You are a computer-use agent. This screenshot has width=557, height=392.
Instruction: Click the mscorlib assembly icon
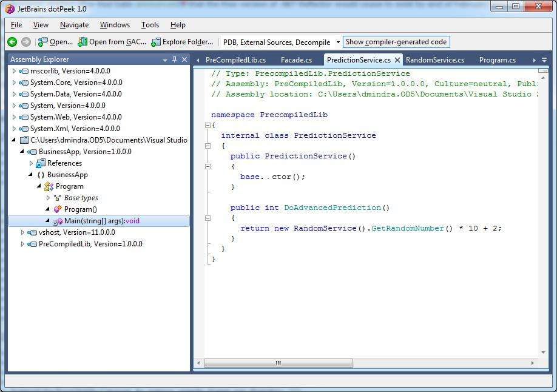pyautogui.click(x=24, y=71)
